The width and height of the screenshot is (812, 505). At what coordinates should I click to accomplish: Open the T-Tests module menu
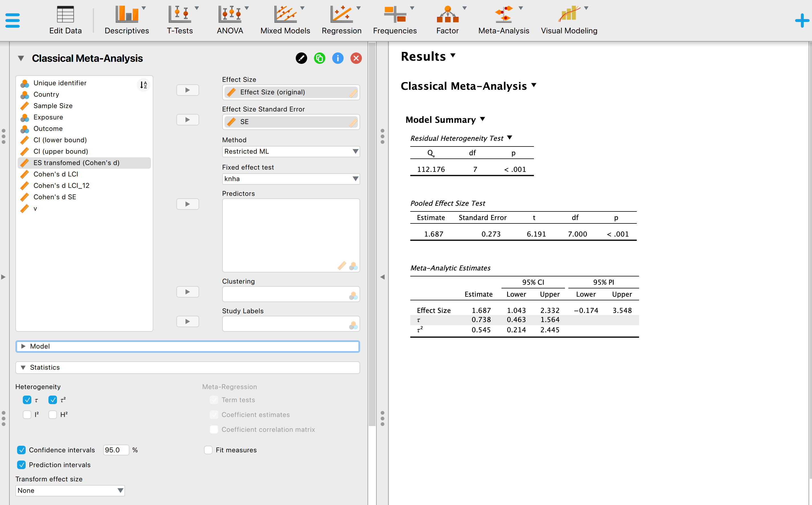point(180,20)
